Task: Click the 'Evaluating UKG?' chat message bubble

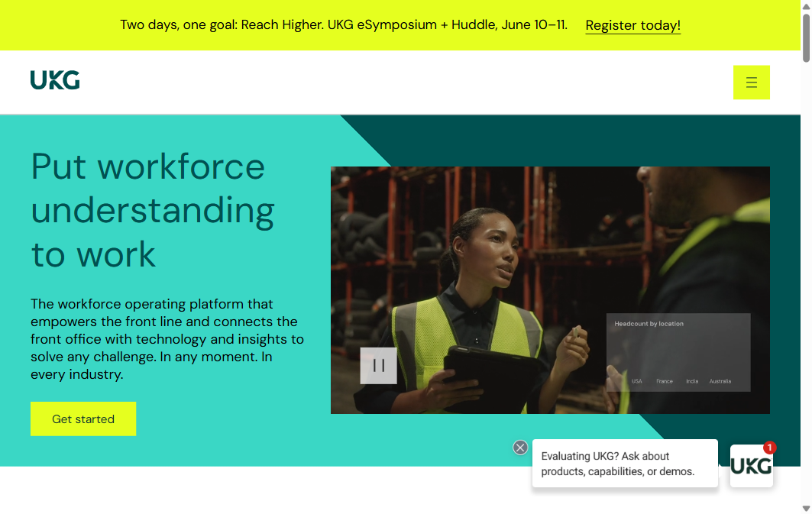Action: 625,464
